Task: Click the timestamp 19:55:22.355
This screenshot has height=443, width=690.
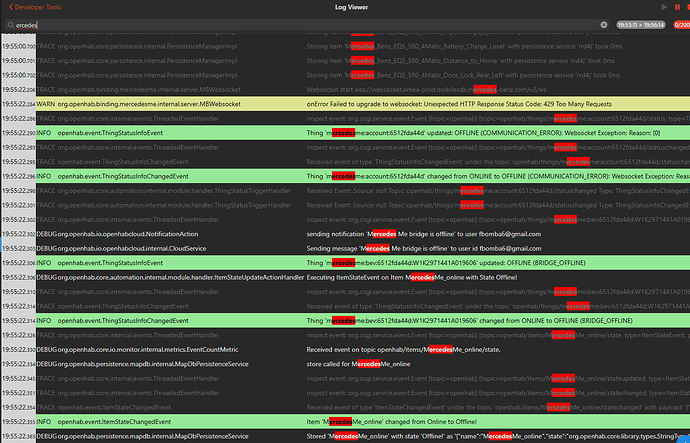Action: (x=18, y=422)
